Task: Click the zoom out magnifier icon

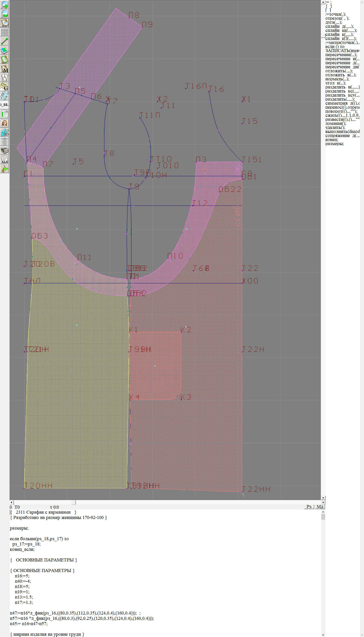Action: point(5,14)
